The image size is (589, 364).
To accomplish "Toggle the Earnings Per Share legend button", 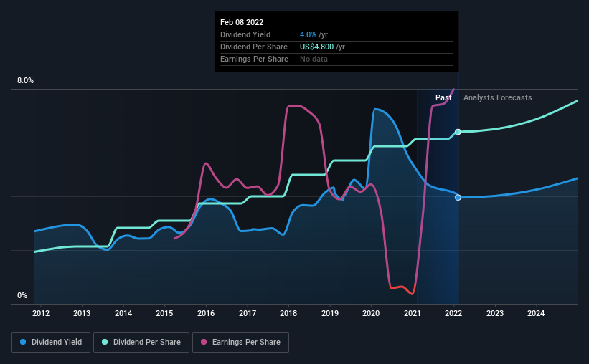I will click(240, 343).
